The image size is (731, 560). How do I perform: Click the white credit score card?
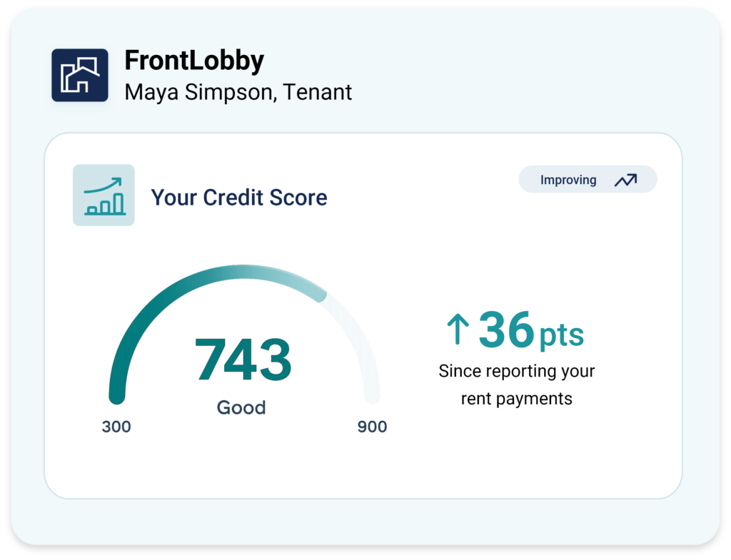pyautogui.click(x=363, y=316)
